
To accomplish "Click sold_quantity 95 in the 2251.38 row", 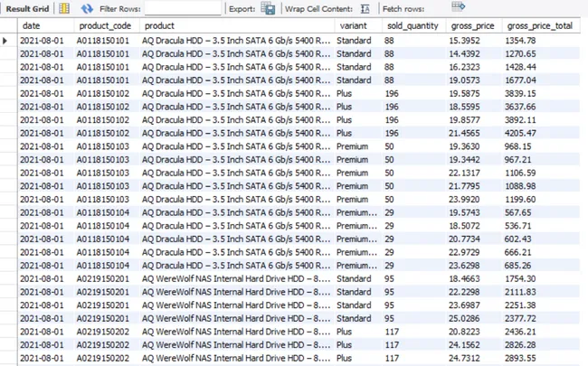I will pos(389,305).
